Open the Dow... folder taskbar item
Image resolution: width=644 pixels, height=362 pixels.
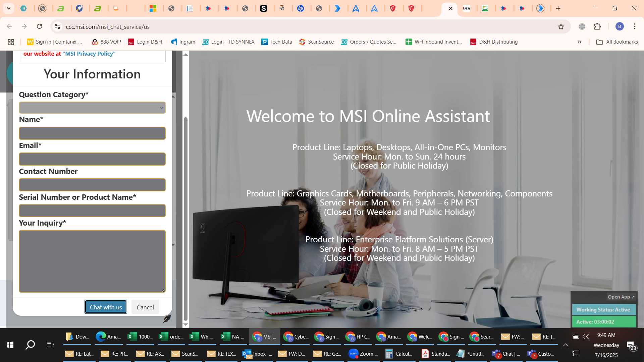pos(77,337)
